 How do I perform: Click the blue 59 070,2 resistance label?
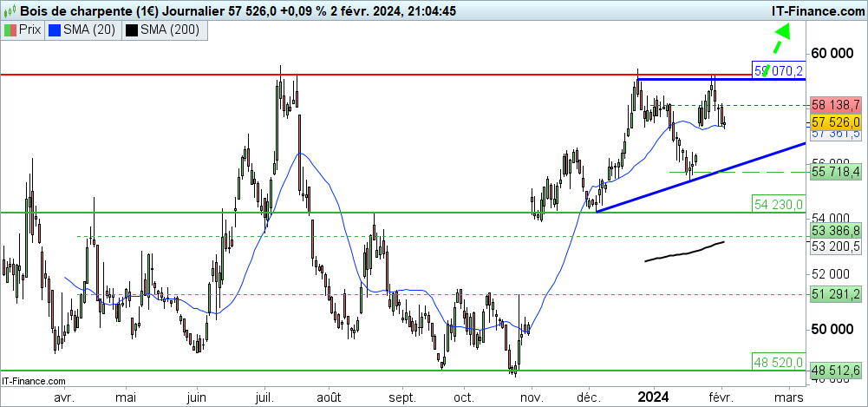pos(780,71)
